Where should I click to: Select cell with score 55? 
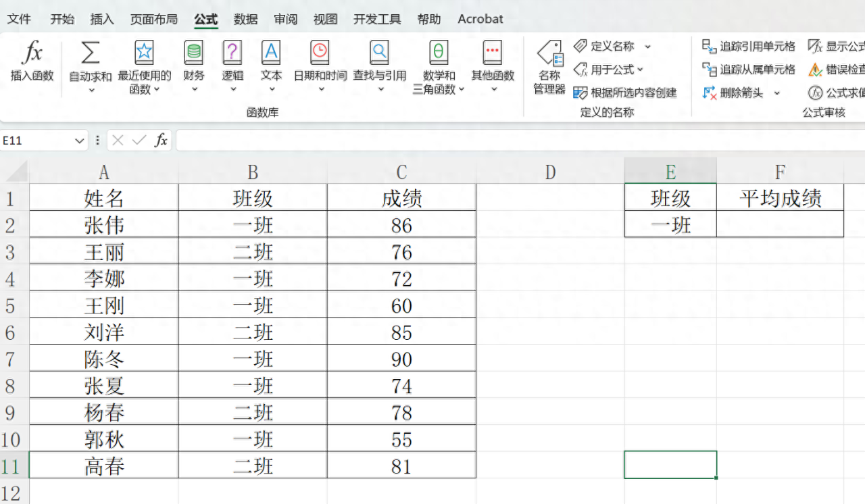401,440
